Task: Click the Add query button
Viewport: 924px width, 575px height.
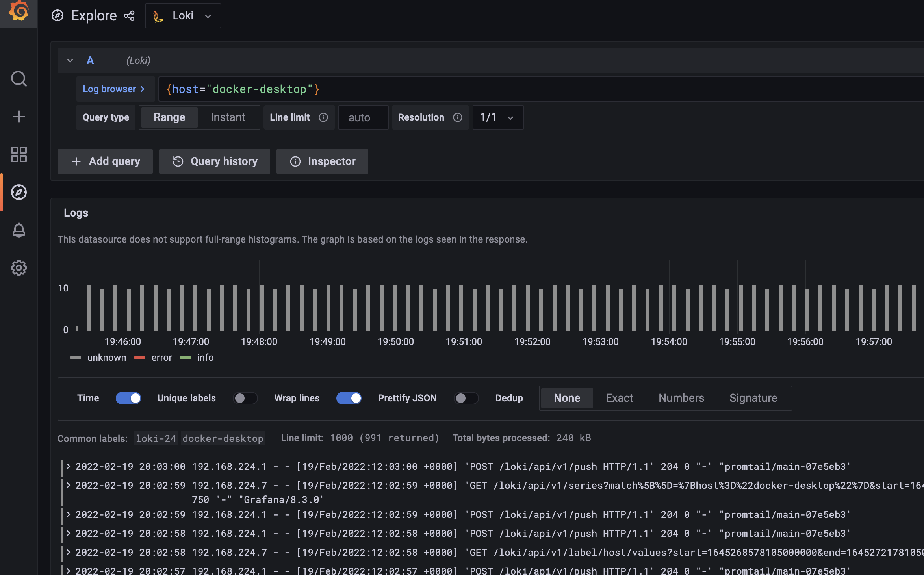Action: tap(105, 161)
